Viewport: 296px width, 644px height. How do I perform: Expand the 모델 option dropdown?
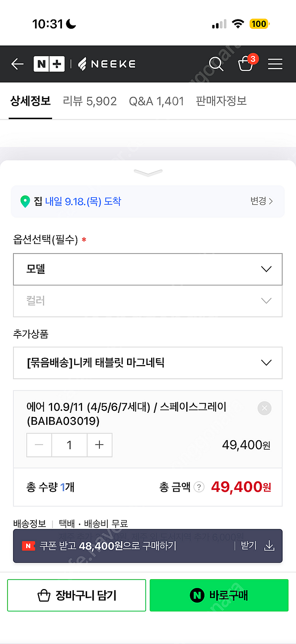[148, 269]
